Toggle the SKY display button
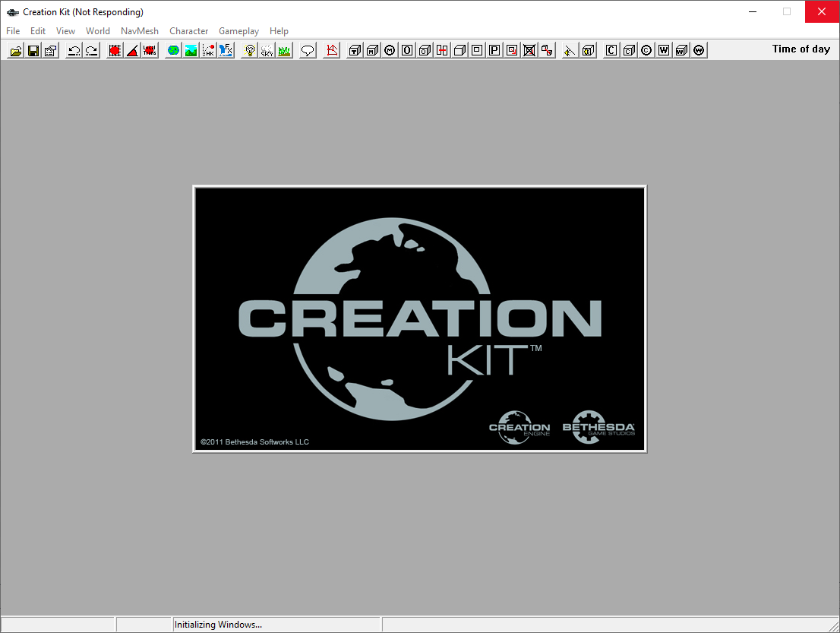Screen dimensions: 840x633 (267, 50)
